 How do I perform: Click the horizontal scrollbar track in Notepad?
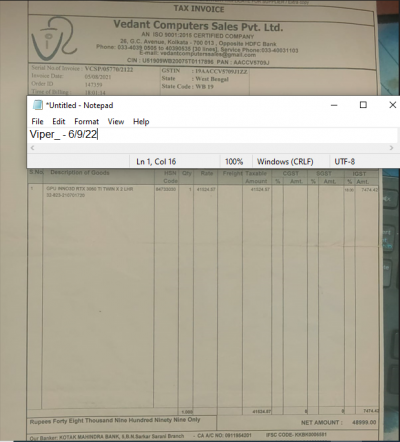tap(212, 148)
